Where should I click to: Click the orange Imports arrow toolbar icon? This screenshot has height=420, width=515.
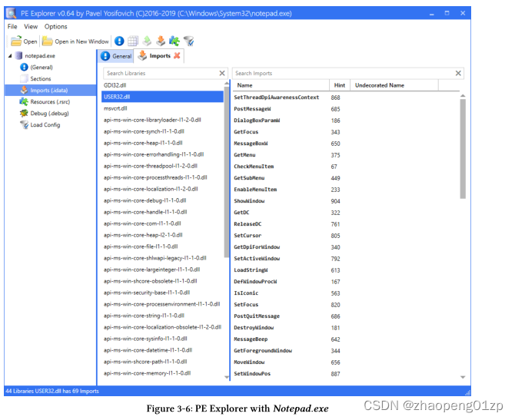click(161, 41)
